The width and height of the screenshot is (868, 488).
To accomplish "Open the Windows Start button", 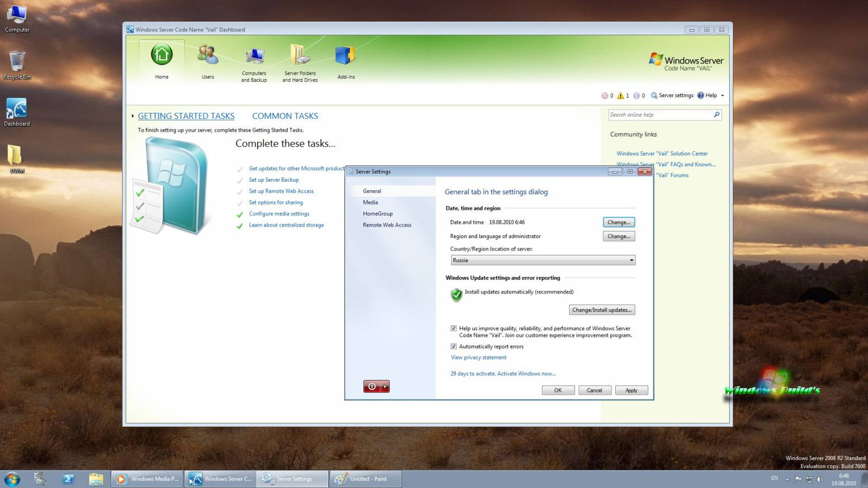I will click(x=12, y=479).
